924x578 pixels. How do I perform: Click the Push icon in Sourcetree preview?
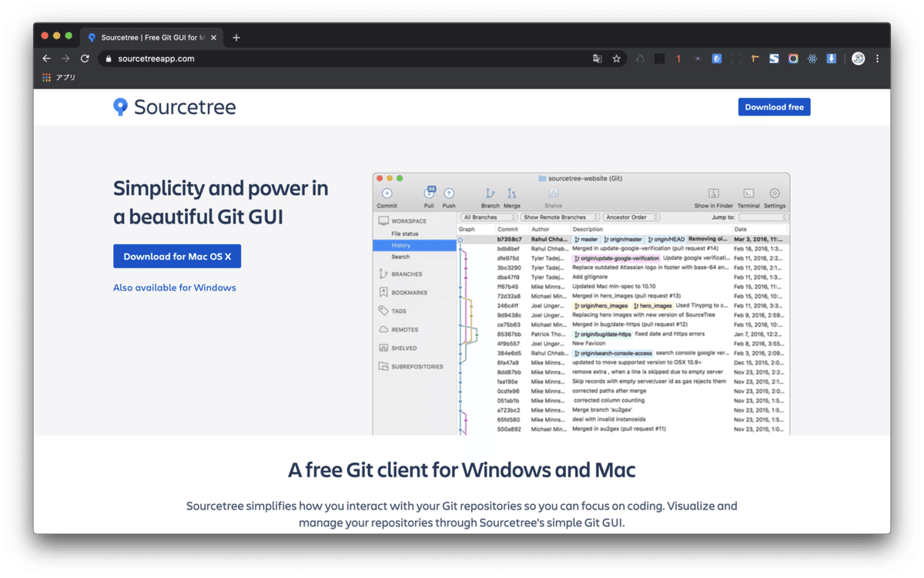click(449, 193)
